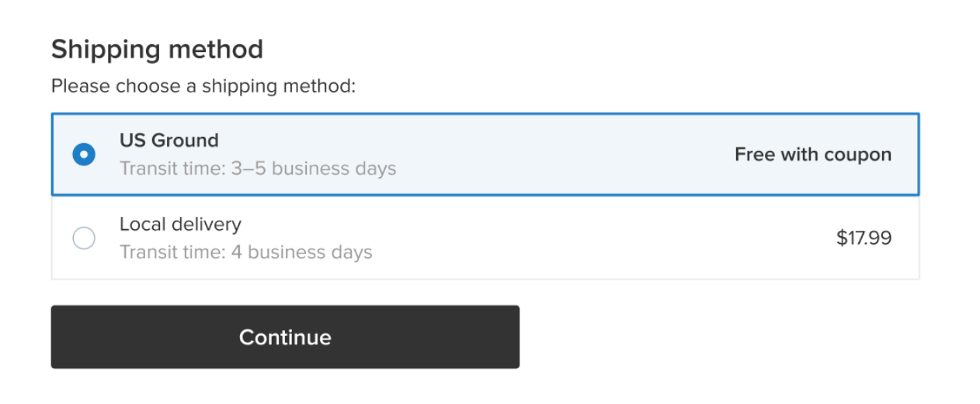The width and height of the screenshot is (980, 404).
Task: Click the "Shipping method" heading
Action: tap(157, 50)
